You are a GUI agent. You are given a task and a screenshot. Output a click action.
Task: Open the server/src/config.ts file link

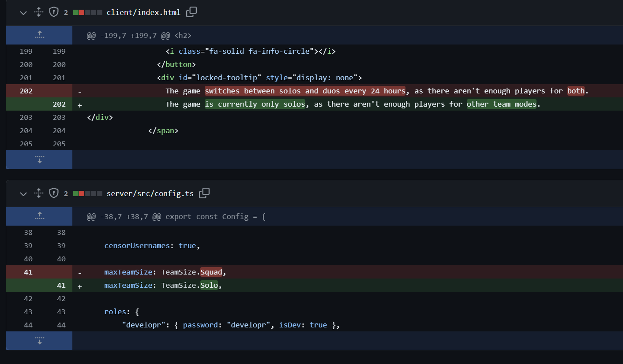(x=150, y=193)
